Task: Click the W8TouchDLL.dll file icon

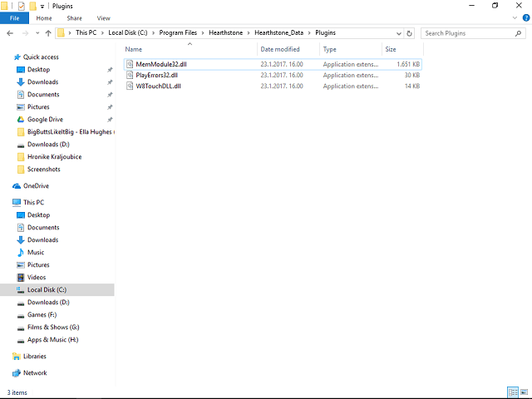Action: point(130,86)
